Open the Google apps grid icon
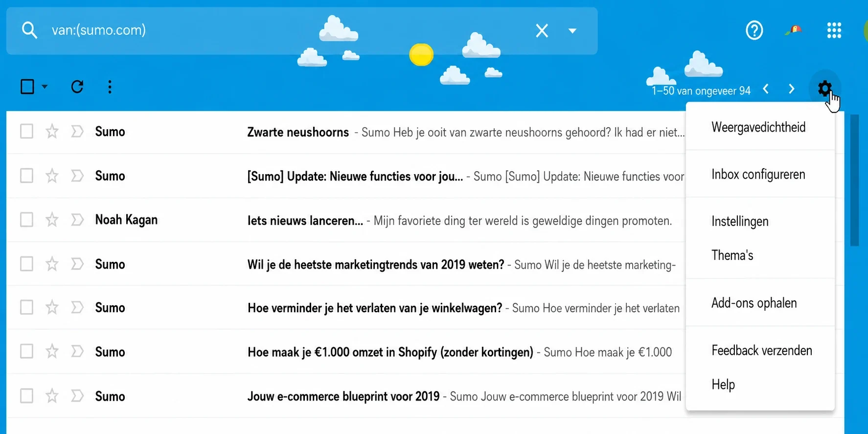The image size is (868, 434). click(x=834, y=30)
